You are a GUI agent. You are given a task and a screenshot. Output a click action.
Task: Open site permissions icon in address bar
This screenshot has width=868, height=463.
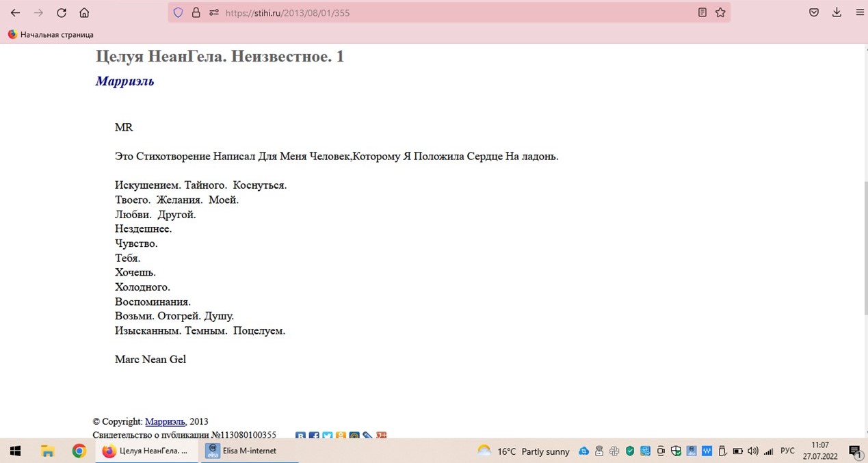214,12
